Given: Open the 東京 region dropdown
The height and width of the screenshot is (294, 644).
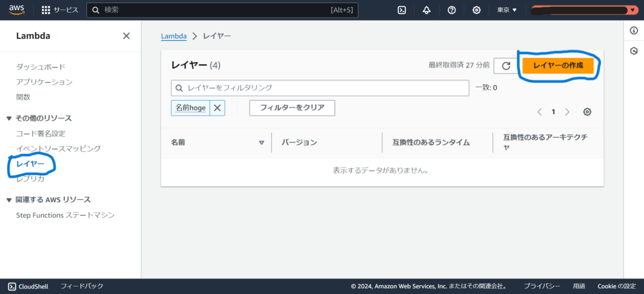Looking at the screenshot, I should coord(506,10).
